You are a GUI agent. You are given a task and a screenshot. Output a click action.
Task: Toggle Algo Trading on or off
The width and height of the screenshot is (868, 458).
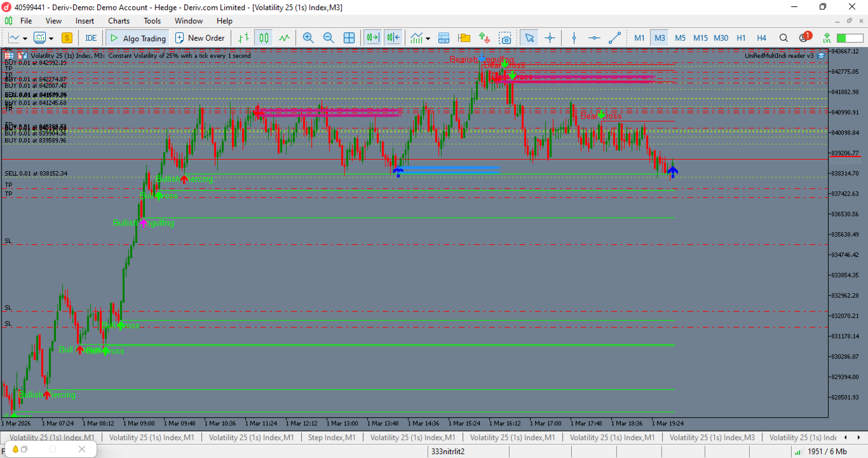tap(137, 38)
